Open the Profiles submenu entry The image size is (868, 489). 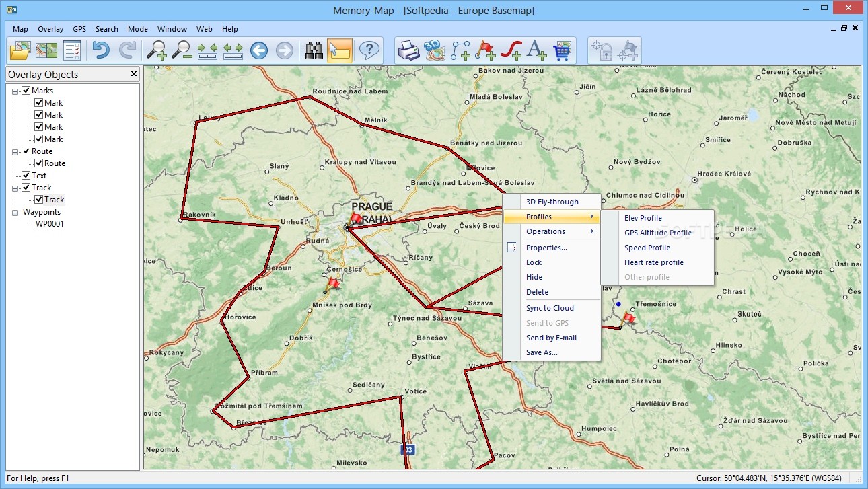point(552,217)
